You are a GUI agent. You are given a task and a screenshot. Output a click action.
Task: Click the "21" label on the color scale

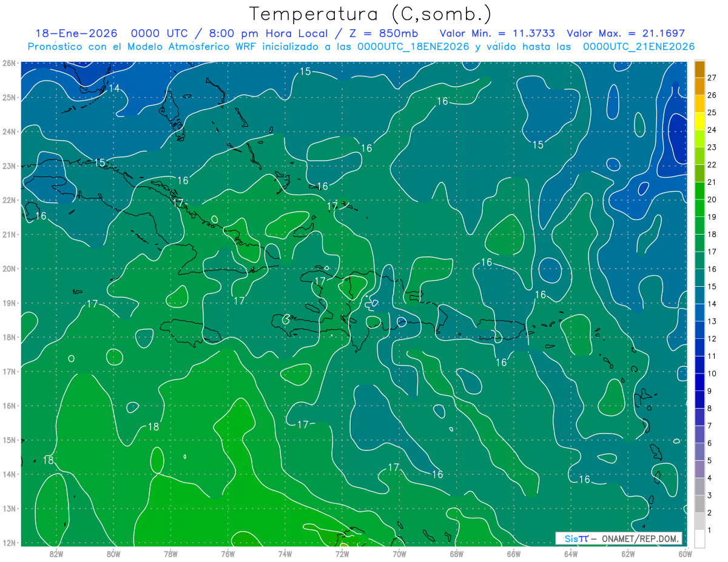pos(712,182)
